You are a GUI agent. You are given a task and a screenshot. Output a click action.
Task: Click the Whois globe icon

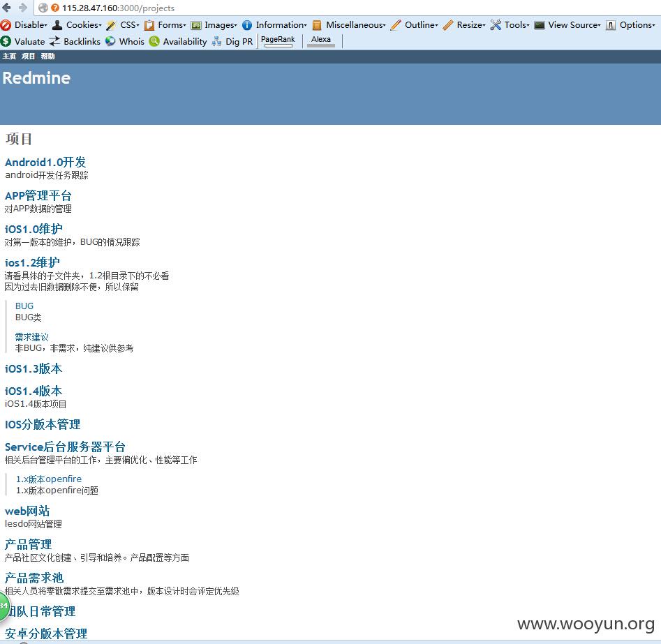click(110, 41)
